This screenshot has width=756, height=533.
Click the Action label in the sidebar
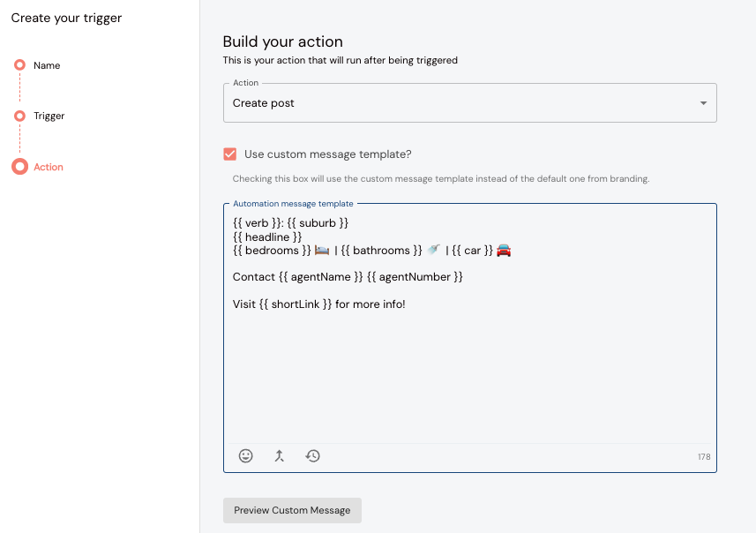[49, 167]
